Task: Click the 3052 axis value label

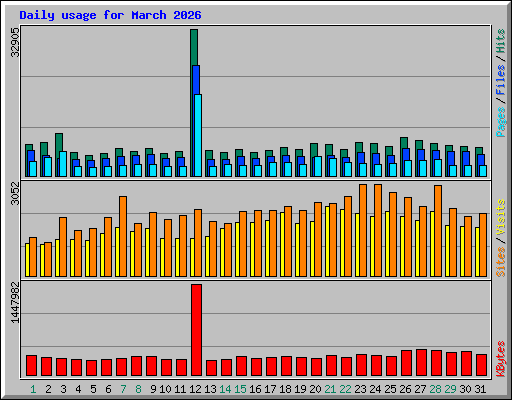Action: tap(15, 193)
